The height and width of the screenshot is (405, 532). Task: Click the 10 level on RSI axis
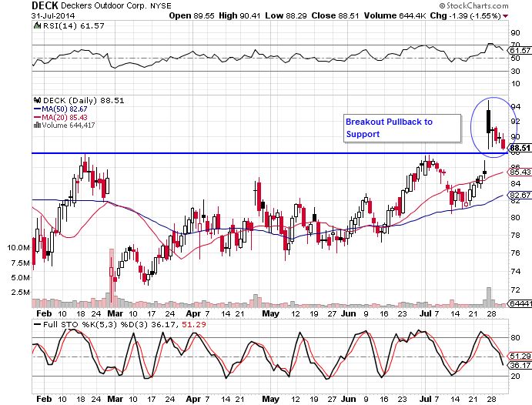(x=515, y=83)
